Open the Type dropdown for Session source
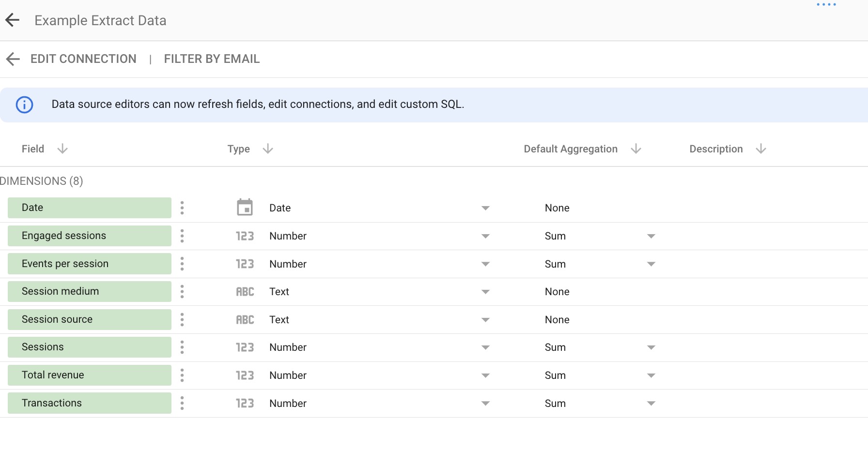 485,320
